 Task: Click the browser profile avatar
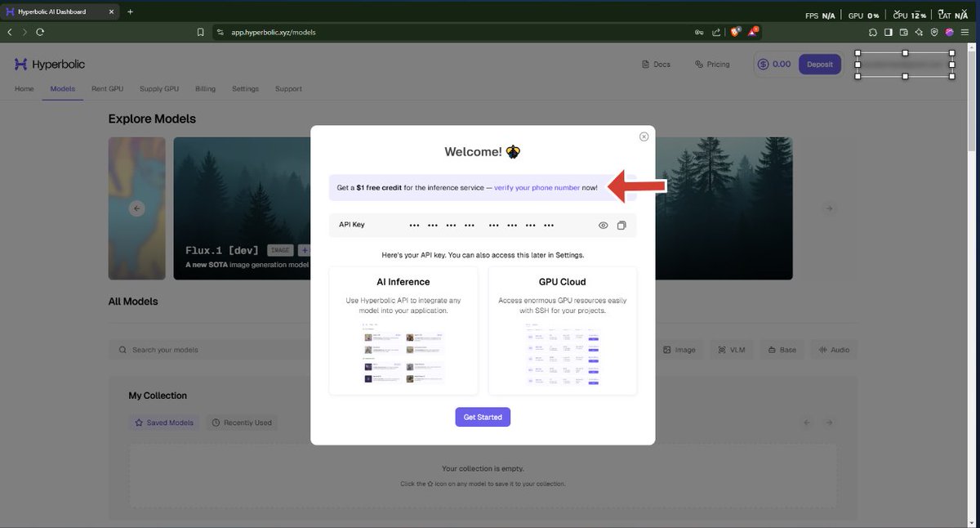point(949,33)
